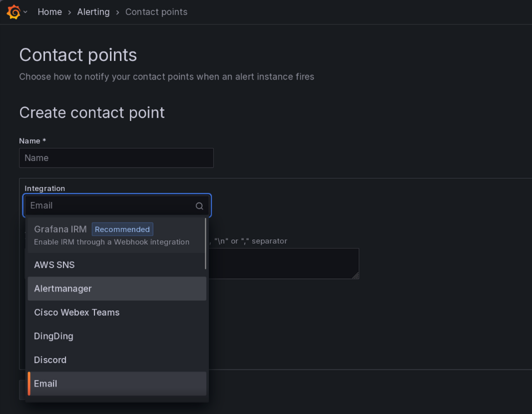Screen dimensions: 532x414
Task: Click the dropdown list scrollbar
Action: (206, 243)
